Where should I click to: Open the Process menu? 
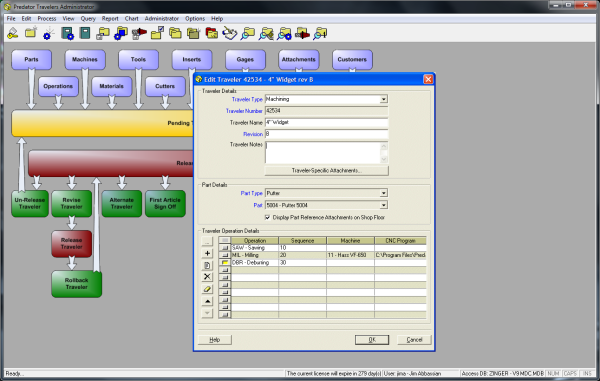point(47,18)
